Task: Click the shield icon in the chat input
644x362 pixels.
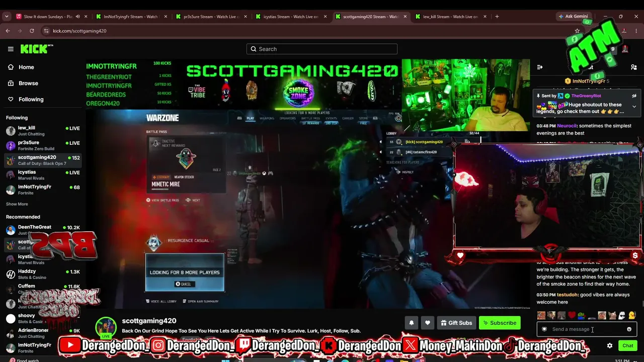Action: [544, 329]
